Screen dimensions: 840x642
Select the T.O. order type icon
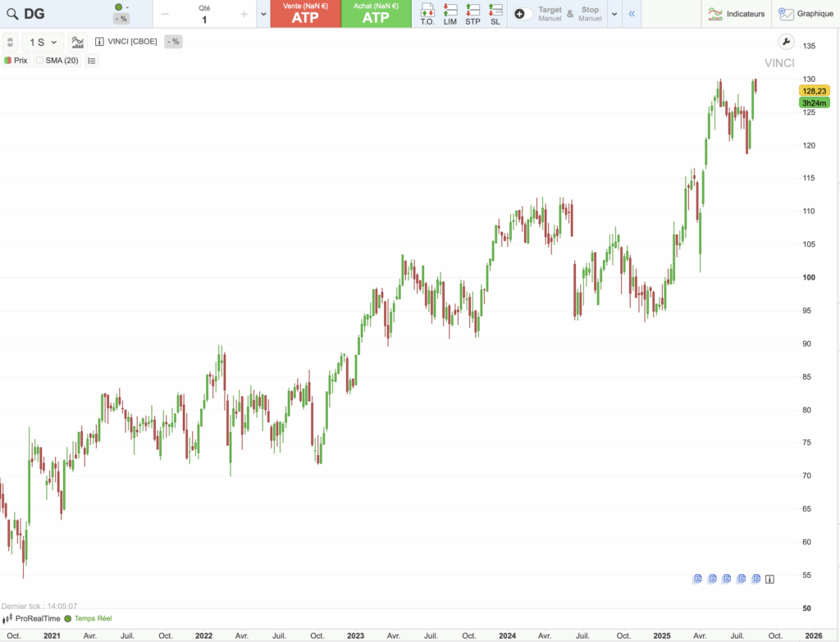[x=427, y=14]
